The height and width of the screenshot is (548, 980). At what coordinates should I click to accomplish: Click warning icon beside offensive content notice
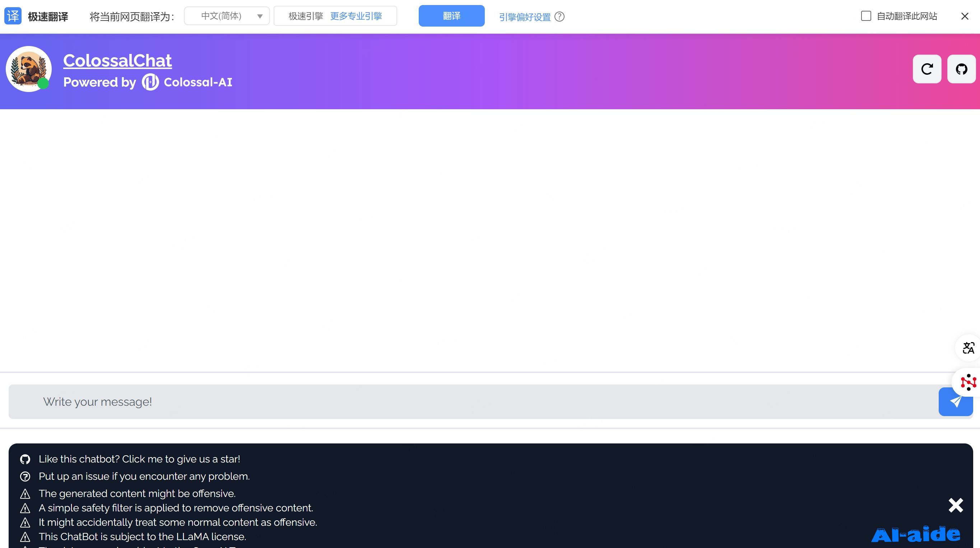click(25, 494)
